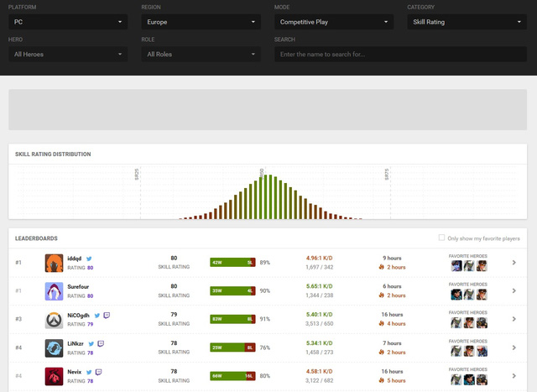Click the player search input field
Image resolution: width=537 pixels, height=392 pixels.
pos(401,54)
